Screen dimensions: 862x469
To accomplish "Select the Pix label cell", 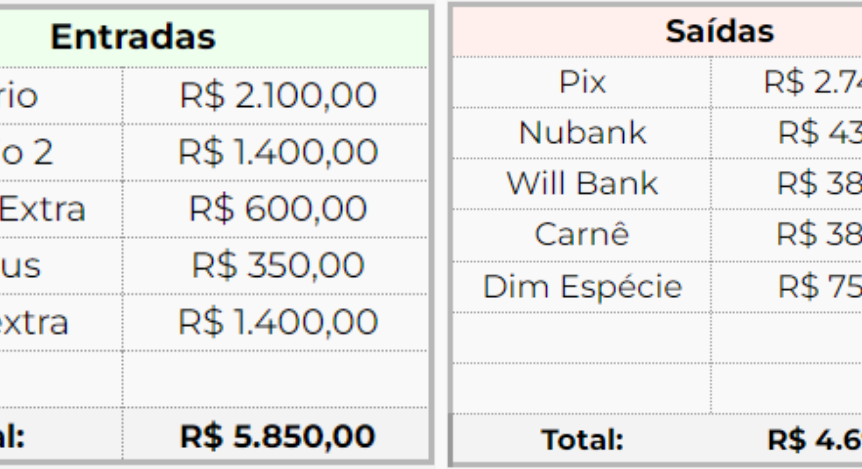I will pyautogui.click(x=582, y=83).
